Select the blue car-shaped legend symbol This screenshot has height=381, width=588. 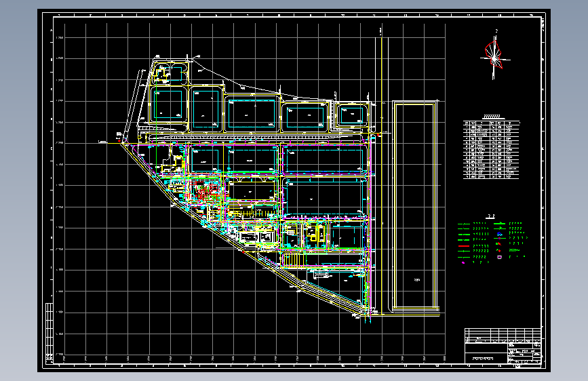(499, 235)
